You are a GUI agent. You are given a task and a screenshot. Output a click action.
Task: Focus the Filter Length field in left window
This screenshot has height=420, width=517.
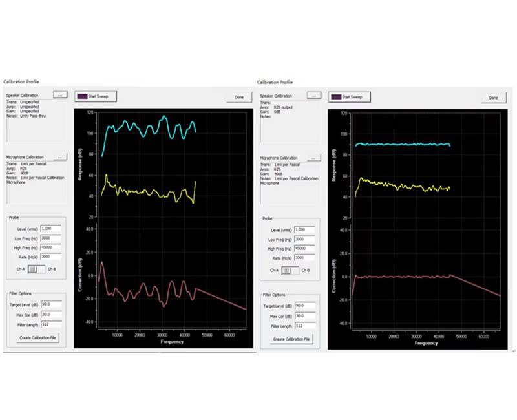coord(50,324)
